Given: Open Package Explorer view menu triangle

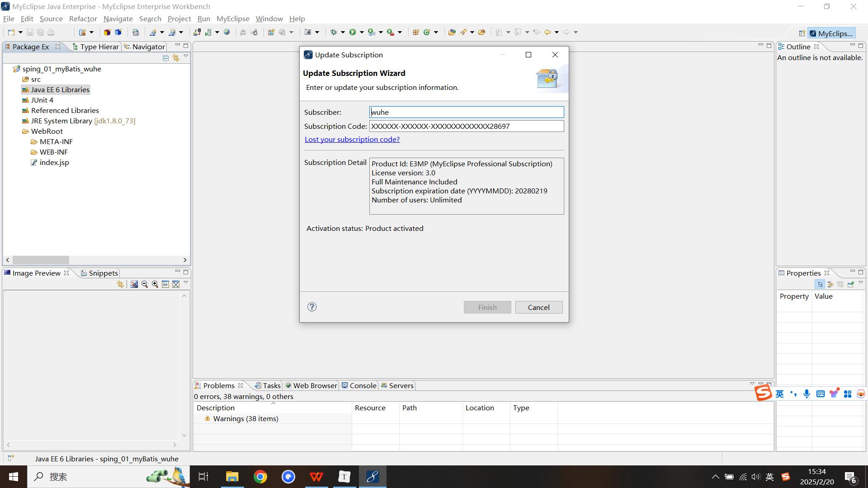Looking at the screenshot, I should pyautogui.click(x=186, y=56).
